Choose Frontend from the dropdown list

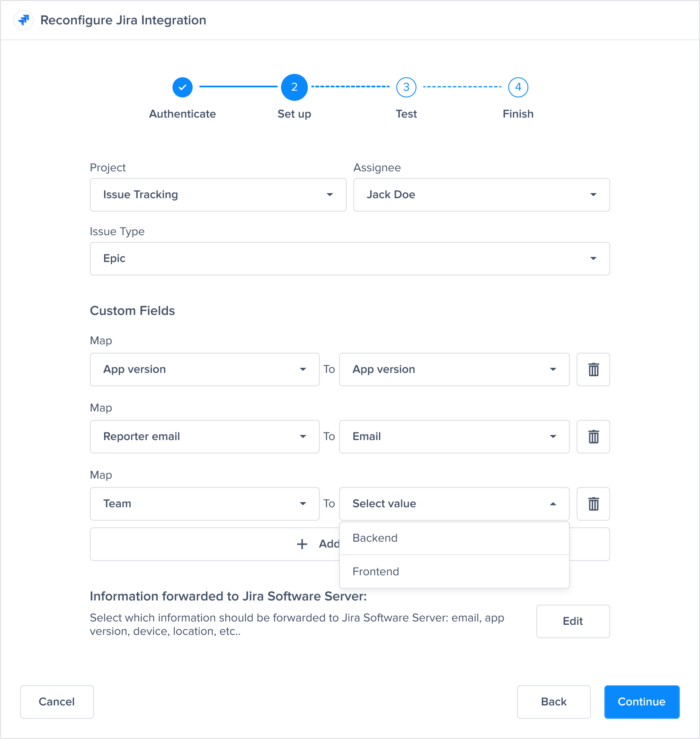tap(454, 571)
